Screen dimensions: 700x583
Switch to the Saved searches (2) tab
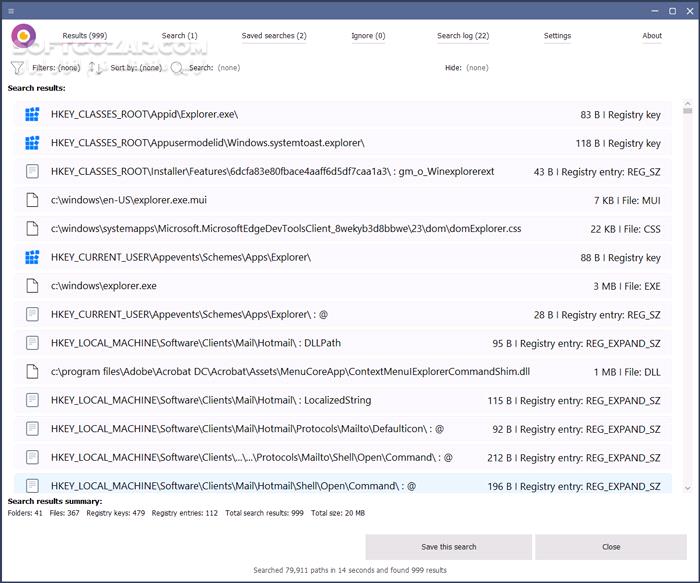coord(274,36)
